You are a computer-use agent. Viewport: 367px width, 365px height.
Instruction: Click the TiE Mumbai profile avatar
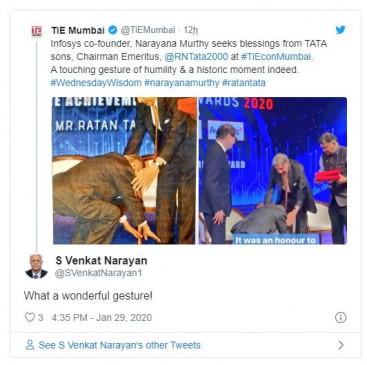[x=37, y=31]
